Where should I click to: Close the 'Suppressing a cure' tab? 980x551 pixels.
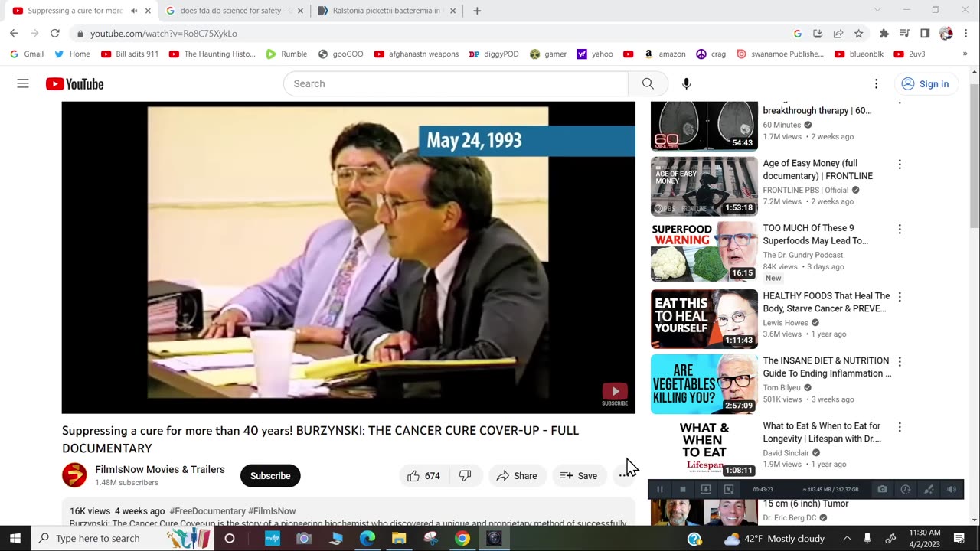(148, 11)
